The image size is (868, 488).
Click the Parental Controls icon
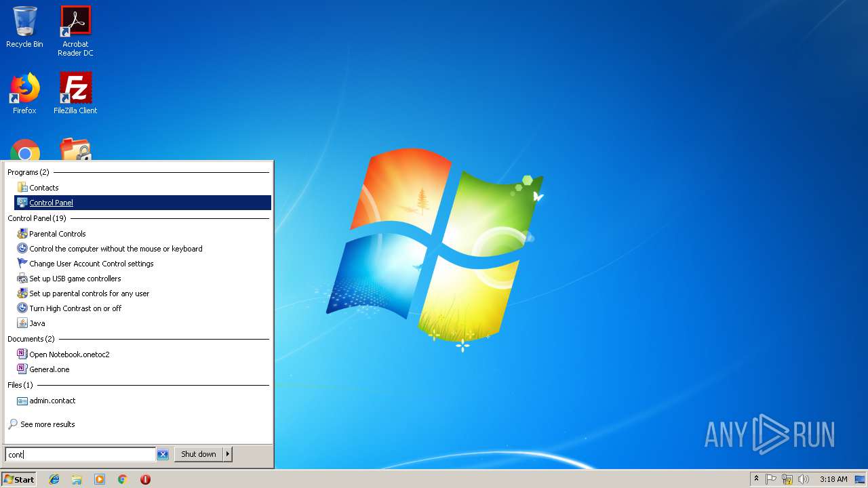pos(22,234)
